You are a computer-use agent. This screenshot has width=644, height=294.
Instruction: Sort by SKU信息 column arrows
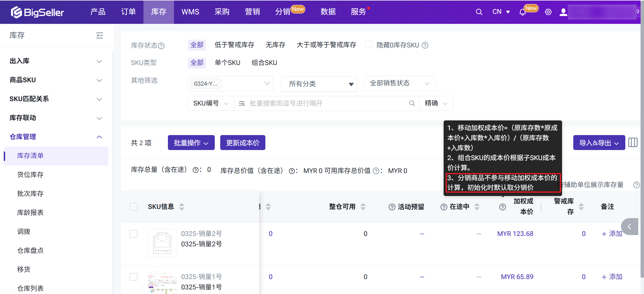click(x=182, y=207)
